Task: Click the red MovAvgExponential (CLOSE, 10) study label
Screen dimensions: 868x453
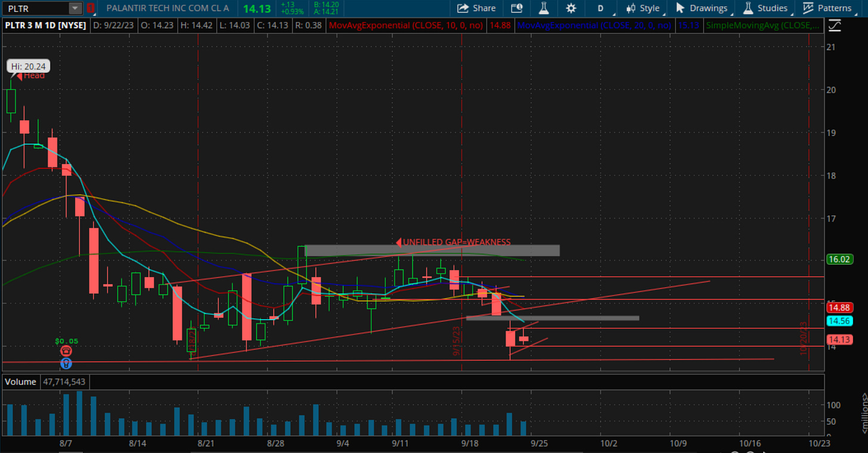Action: click(x=407, y=26)
